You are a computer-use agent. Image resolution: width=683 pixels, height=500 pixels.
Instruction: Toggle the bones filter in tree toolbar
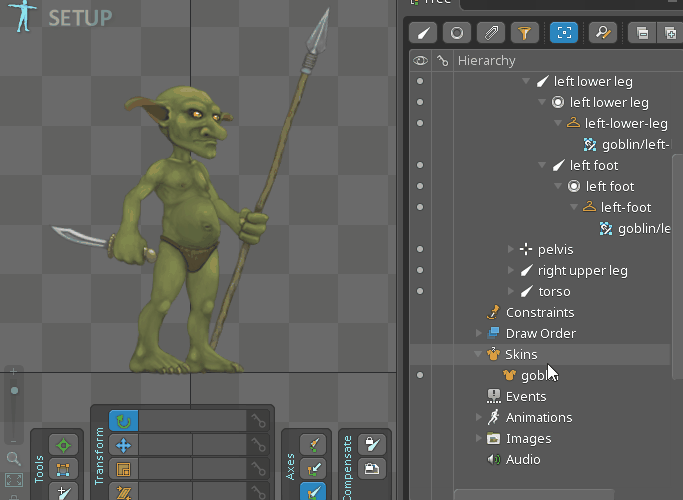(423, 33)
